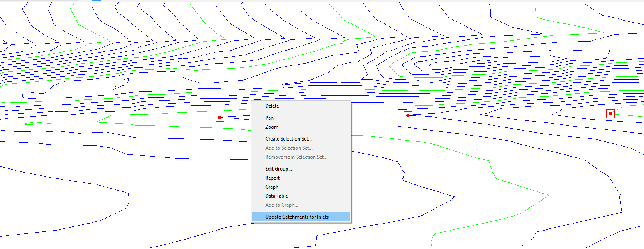
Task: Select the red-outlined inlet node at far right
Action: 611,113
